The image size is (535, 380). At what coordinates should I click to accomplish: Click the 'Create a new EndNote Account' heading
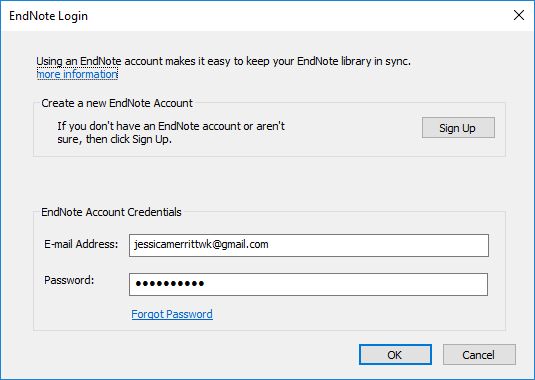click(117, 103)
